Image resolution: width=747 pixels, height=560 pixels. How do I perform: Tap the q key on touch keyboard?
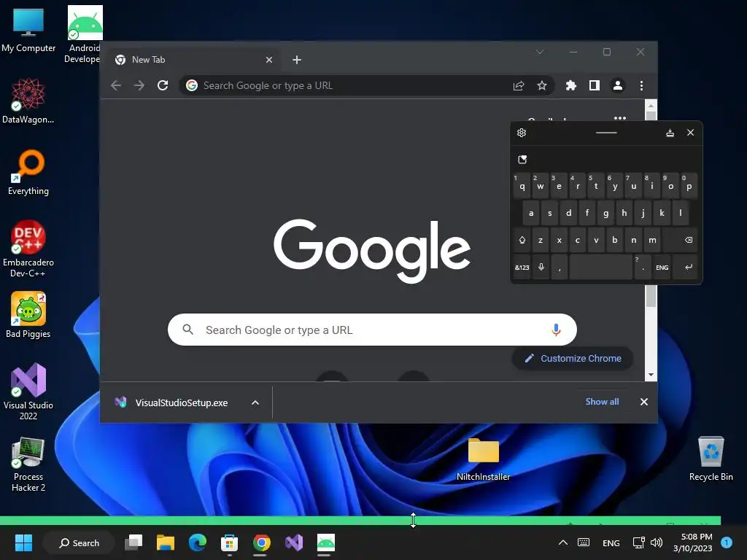(522, 186)
